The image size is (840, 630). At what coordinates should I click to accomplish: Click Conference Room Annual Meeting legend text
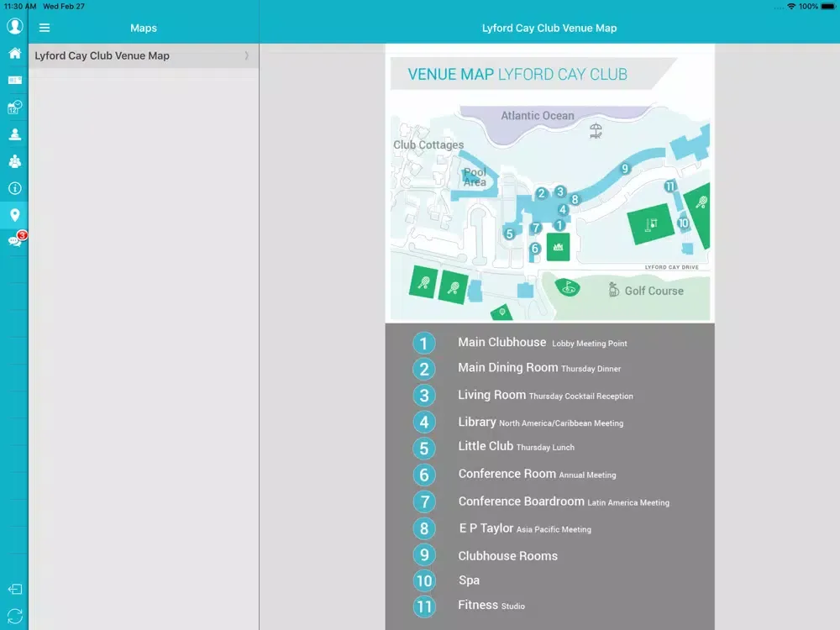click(x=537, y=474)
